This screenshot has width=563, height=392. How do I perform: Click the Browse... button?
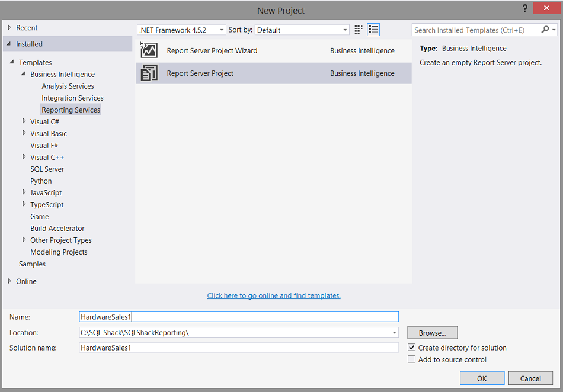[432, 332]
